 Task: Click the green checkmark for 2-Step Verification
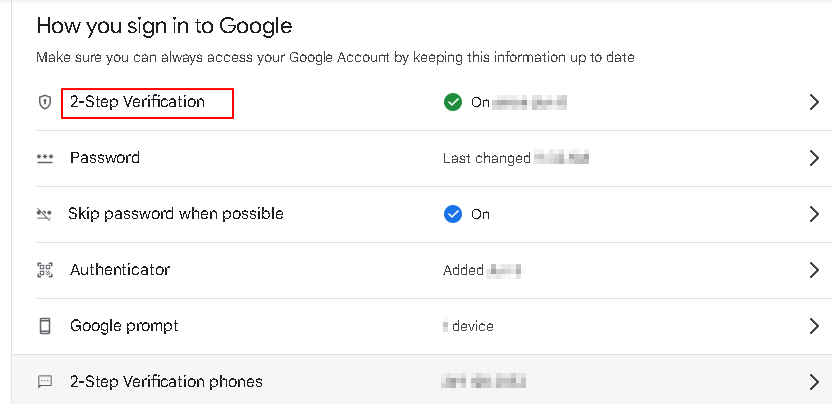tap(452, 102)
